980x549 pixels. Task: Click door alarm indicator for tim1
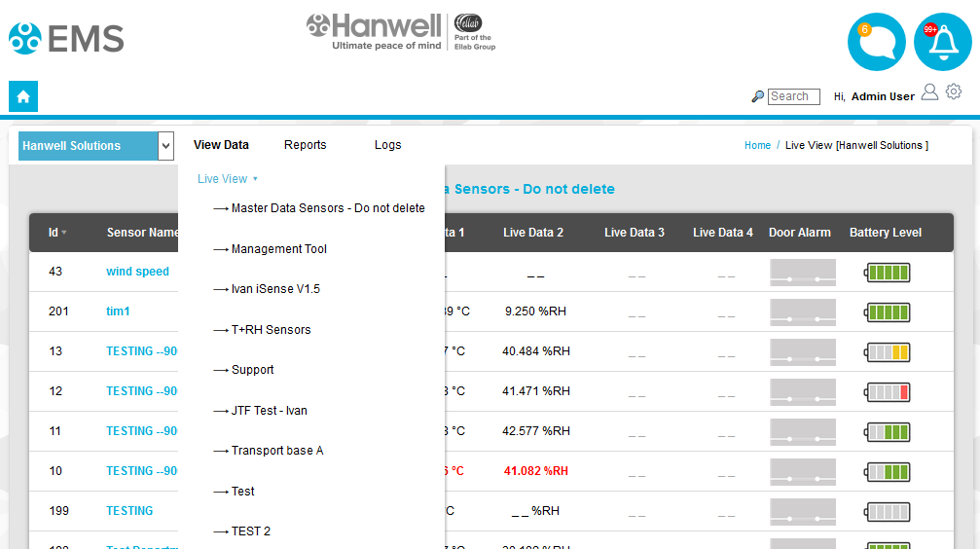(803, 312)
